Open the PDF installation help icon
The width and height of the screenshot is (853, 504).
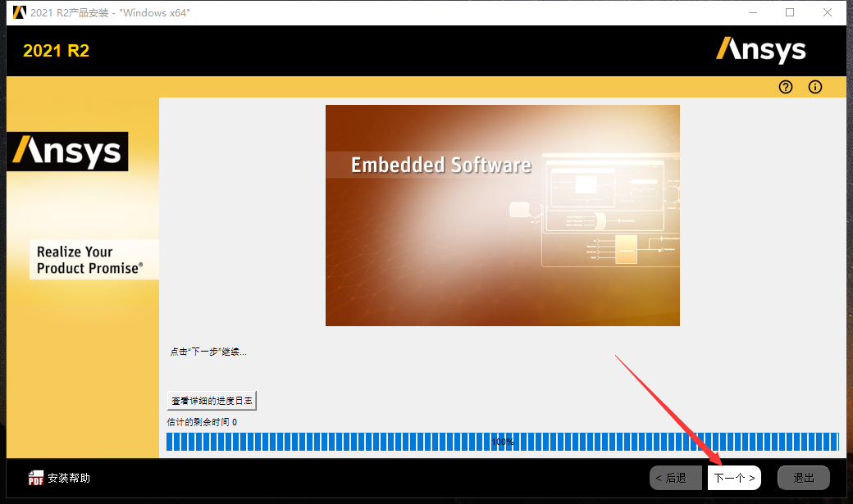click(x=36, y=477)
